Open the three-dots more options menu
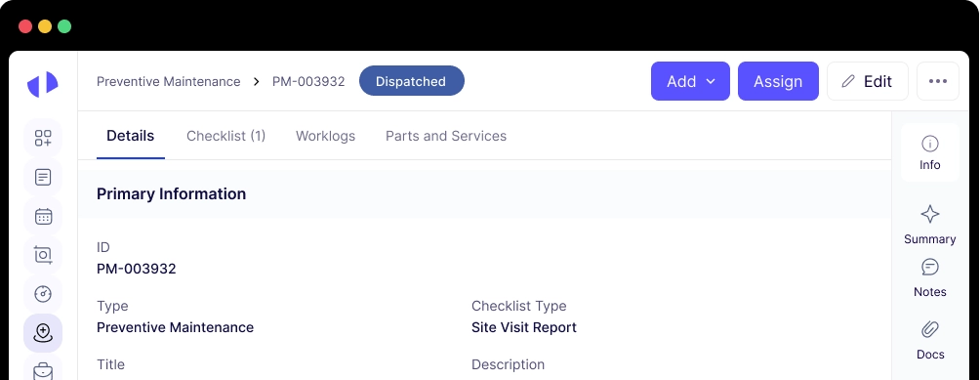The image size is (980, 380). coord(937,81)
